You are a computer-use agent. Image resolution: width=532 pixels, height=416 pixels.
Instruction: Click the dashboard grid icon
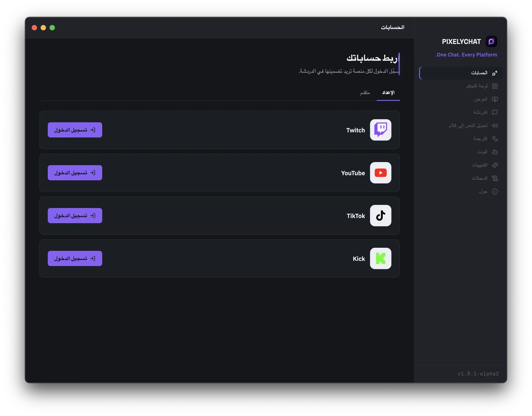(495, 86)
